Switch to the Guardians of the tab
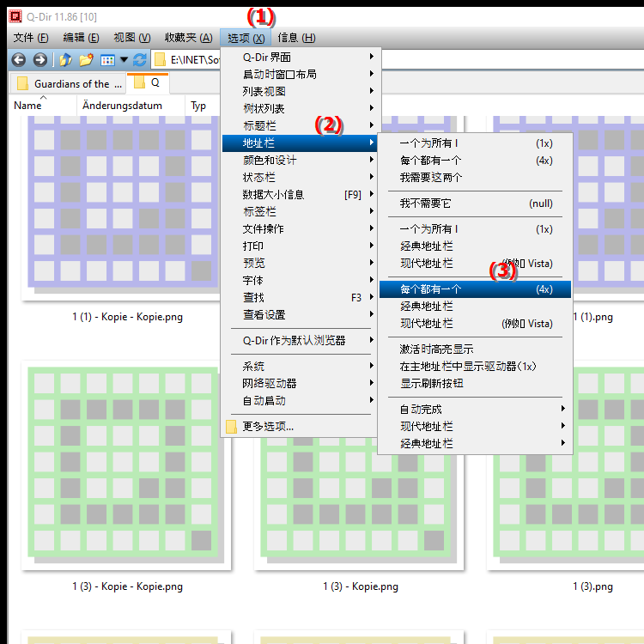The image size is (644, 644). pyautogui.click(x=68, y=84)
